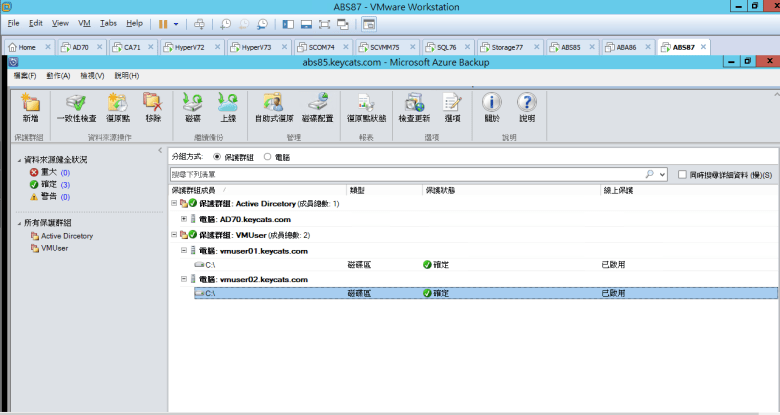Select the 電腦 grouping radio button

[267, 157]
